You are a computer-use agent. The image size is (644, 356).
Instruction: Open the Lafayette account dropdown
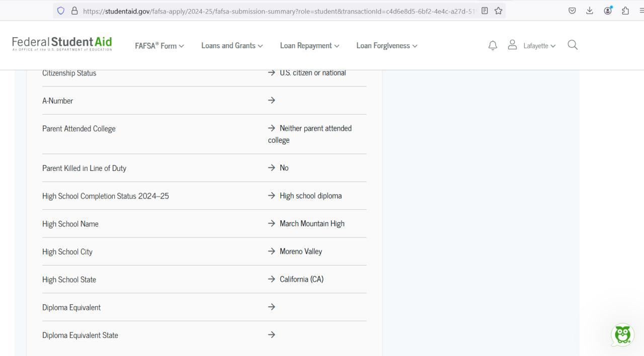coord(539,46)
